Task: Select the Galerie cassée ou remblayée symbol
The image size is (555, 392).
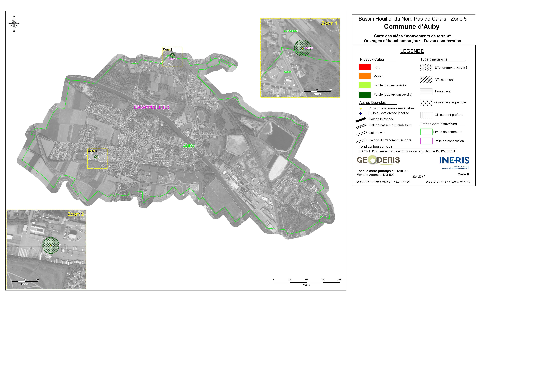Action: pyautogui.click(x=361, y=126)
